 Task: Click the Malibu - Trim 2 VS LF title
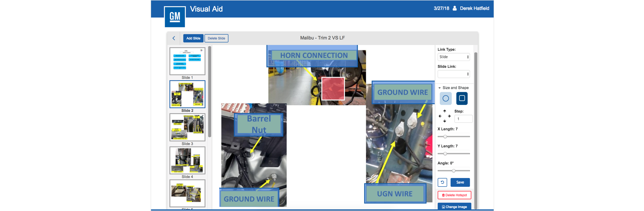point(322,38)
